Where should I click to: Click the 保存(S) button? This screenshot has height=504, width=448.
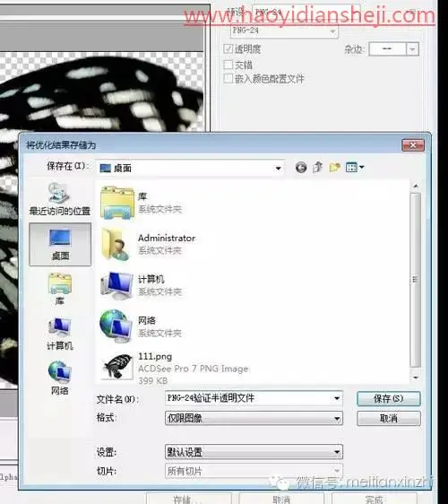point(389,398)
